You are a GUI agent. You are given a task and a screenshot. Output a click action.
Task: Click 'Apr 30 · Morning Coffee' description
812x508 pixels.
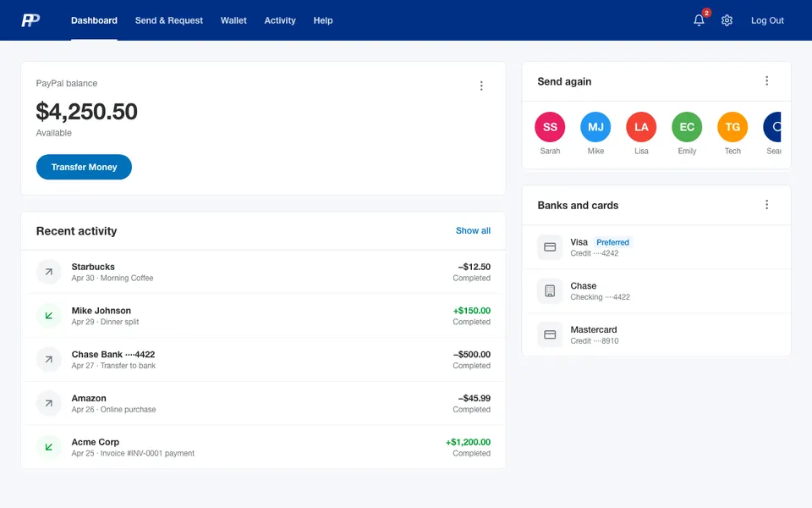coord(112,278)
